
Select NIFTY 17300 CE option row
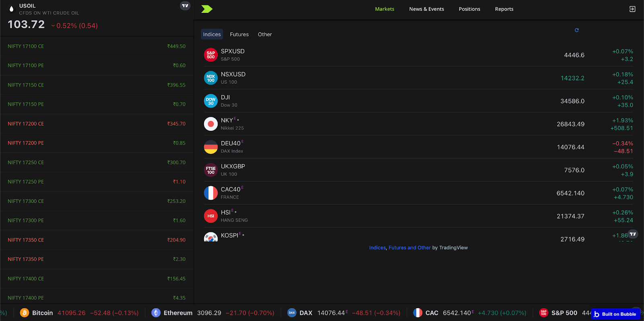click(97, 201)
